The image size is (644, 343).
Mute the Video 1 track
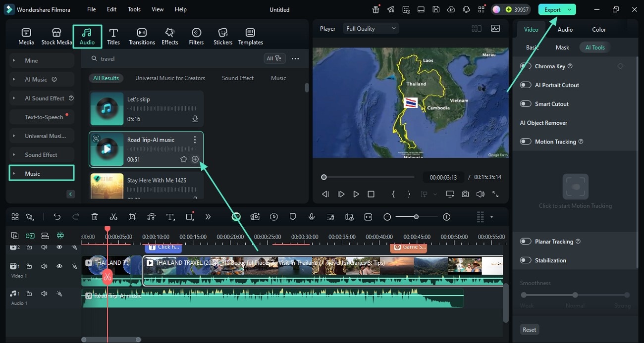point(44,266)
